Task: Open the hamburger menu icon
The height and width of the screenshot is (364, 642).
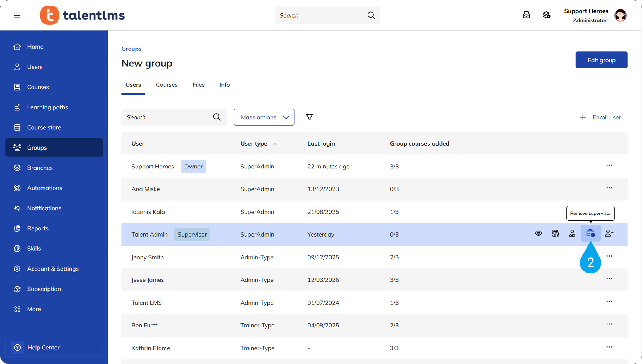Action: pos(17,15)
